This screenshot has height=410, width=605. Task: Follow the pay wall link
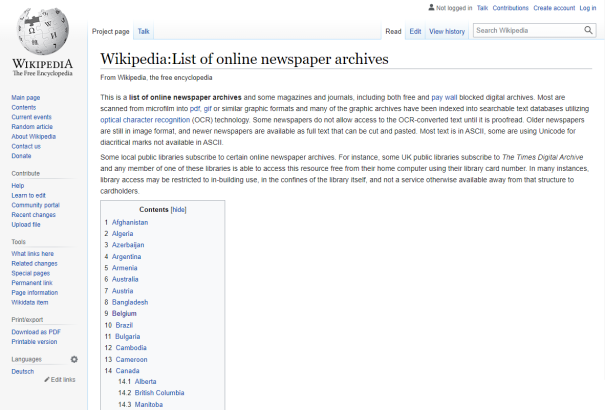[x=444, y=97]
